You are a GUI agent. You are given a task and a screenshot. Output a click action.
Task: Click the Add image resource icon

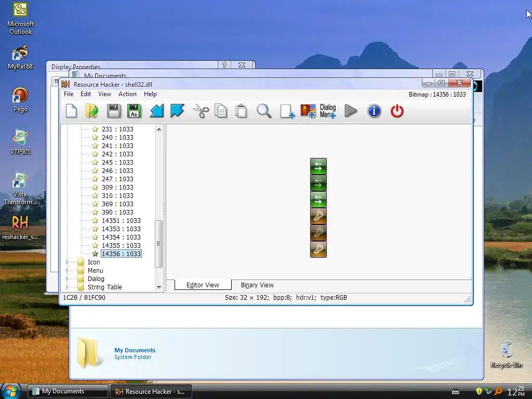(x=308, y=111)
